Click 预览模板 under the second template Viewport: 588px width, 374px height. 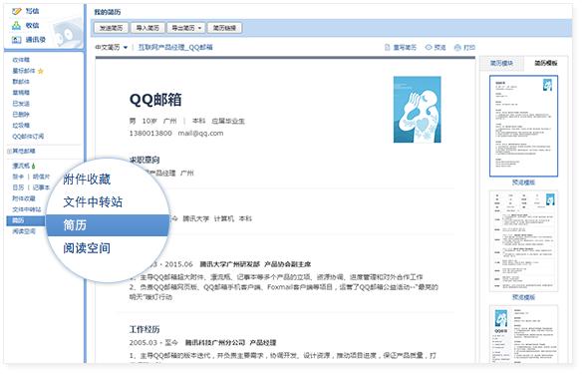click(x=523, y=297)
